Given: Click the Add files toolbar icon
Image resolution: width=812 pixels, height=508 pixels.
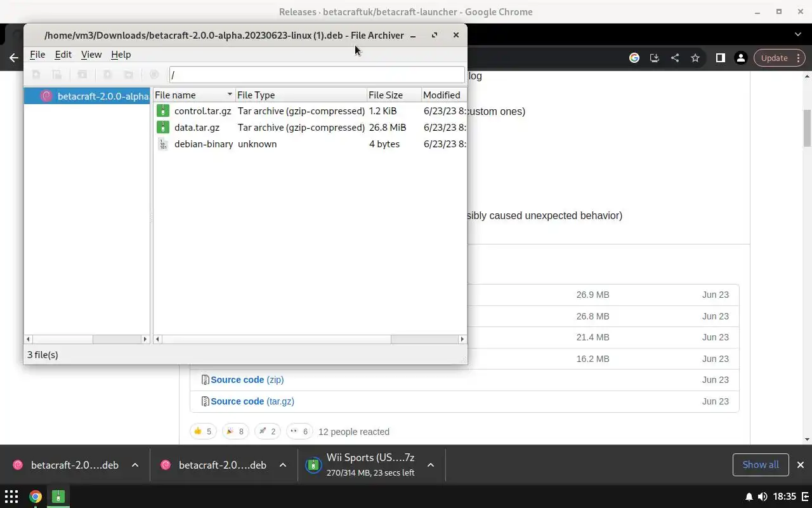Looking at the screenshot, I should tap(108, 74).
